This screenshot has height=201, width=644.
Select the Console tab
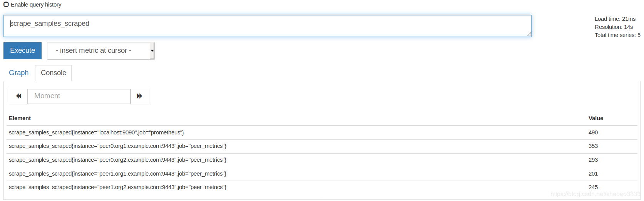pyautogui.click(x=54, y=73)
